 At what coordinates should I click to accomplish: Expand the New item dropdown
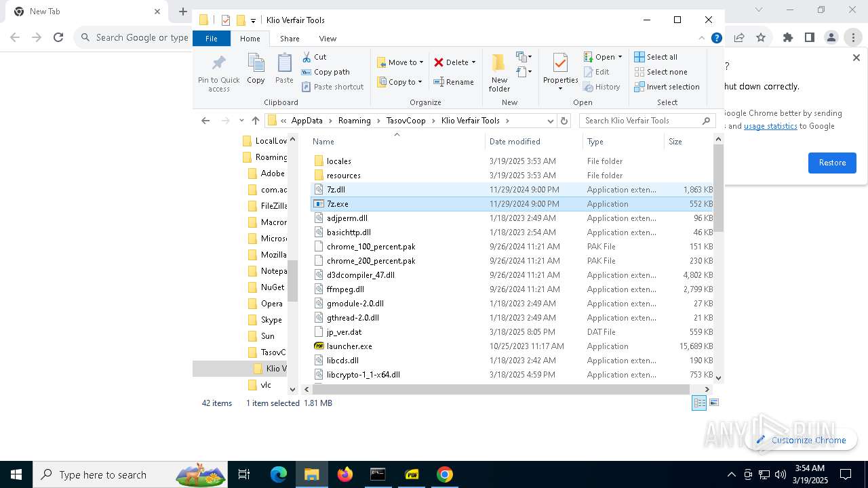pos(524,57)
